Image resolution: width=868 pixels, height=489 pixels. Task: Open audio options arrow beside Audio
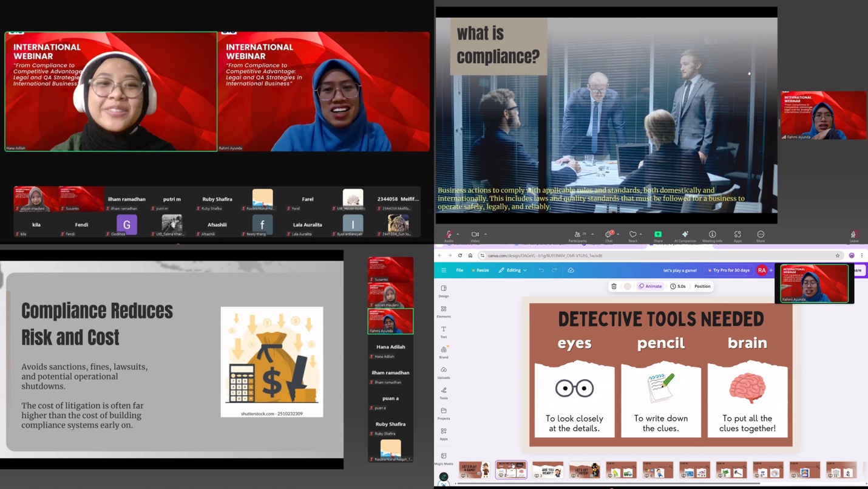[458, 234]
